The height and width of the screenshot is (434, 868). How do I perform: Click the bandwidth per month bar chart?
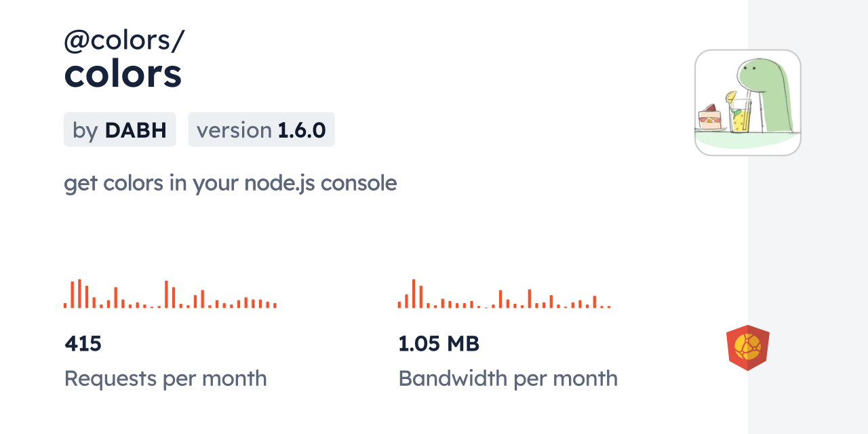click(x=504, y=294)
